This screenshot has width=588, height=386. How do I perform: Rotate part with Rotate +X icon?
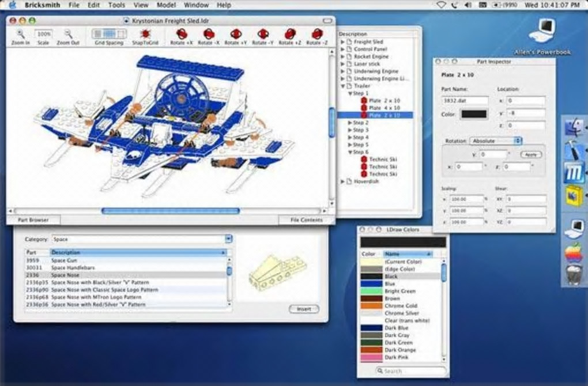click(x=182, y=34)
